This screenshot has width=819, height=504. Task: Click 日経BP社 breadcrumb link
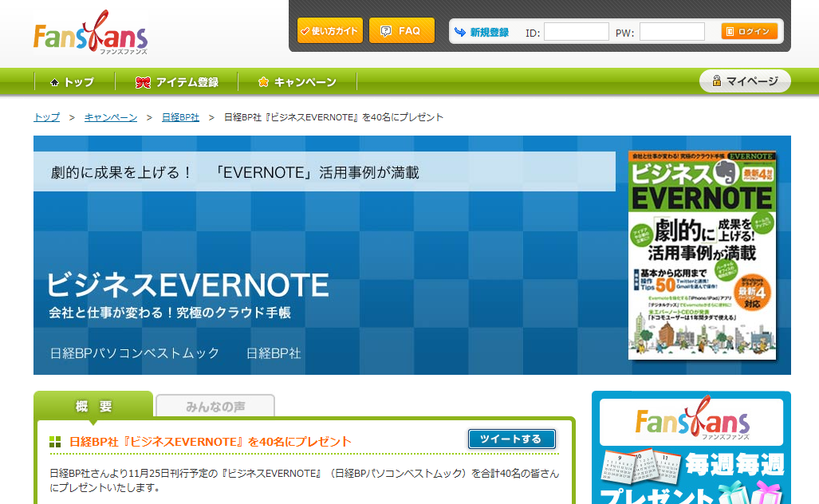[180, 117]
